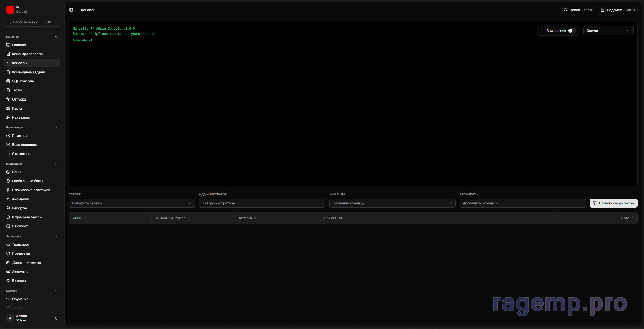The image size is (644, 329).
Task: Open SQL Консоль via its database icon
Action: (x=8, y=81)
